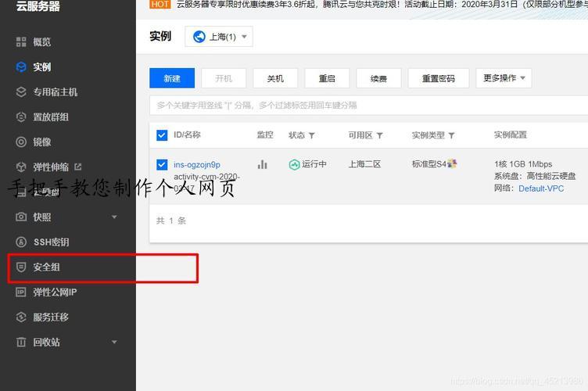The height and width of the screenshot is (391, 588).
Task: Click the 回收站 trash icon
Action: click(21, 342)
